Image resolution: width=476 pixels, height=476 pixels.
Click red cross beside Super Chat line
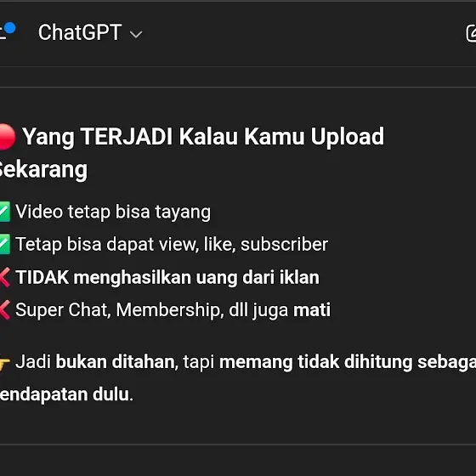[5, 310]
